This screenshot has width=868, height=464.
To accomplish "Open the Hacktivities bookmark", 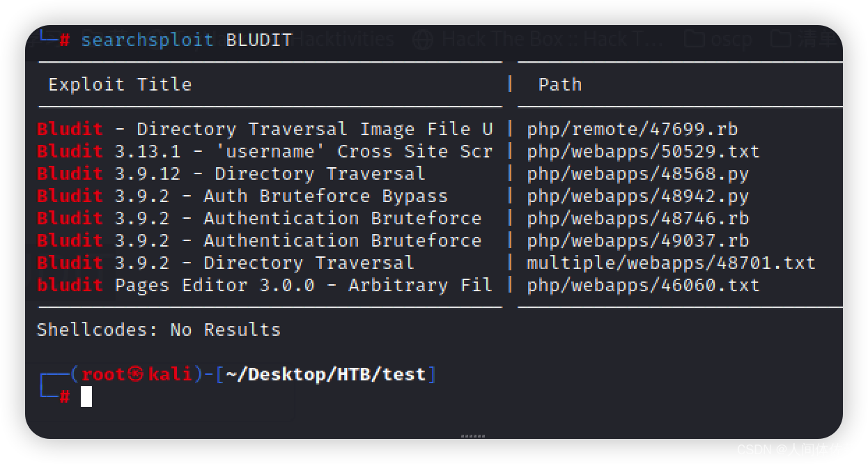I will pos(343,40).
